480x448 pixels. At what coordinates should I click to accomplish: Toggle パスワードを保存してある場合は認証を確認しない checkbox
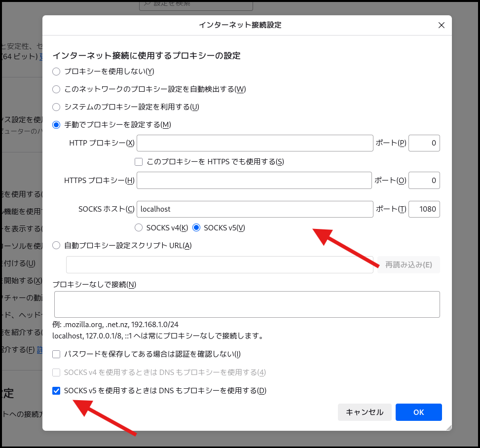(x=56, y=354)
